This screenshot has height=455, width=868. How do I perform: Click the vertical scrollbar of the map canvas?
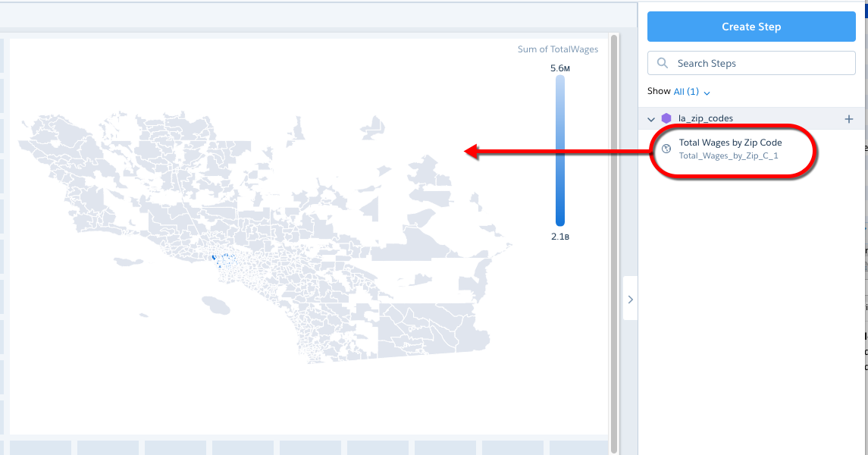pos(613,243)
